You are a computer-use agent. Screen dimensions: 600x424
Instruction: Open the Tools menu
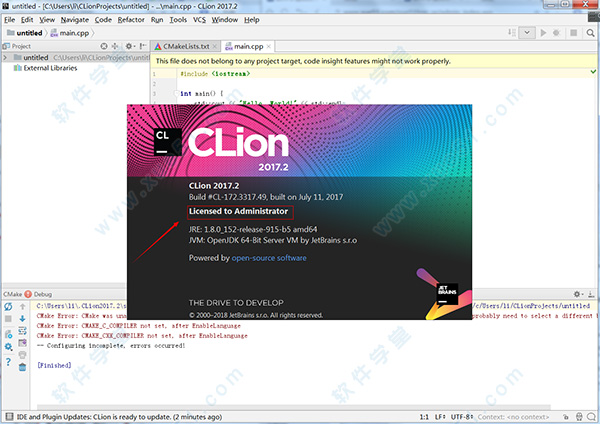[178, 20]
